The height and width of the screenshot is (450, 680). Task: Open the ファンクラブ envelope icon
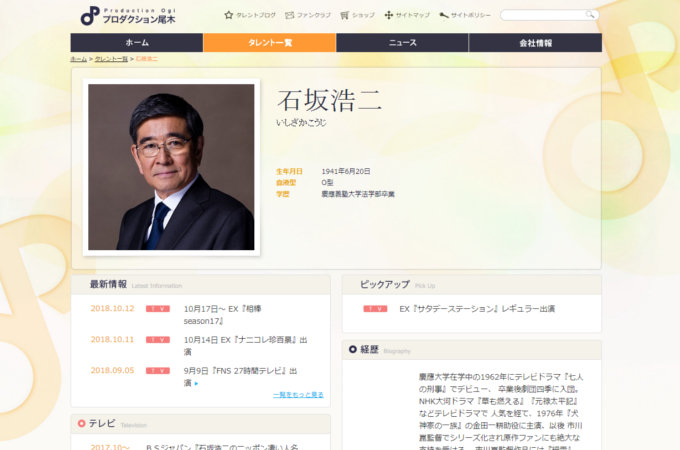(x=289, y=15)
